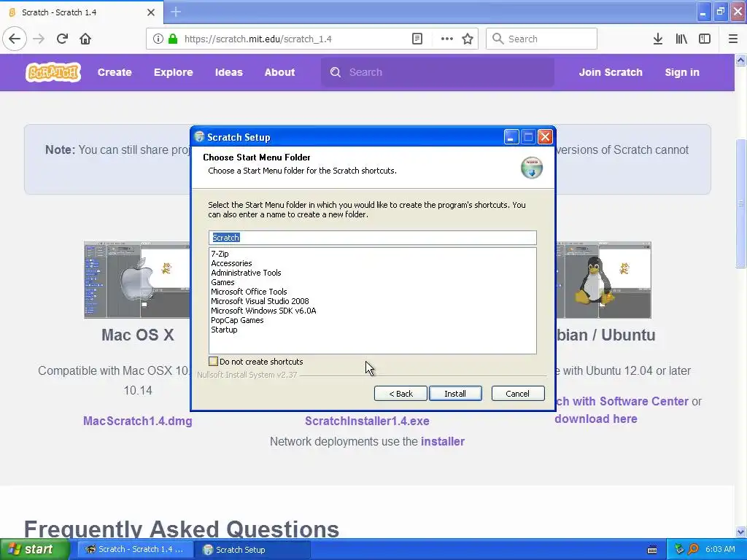
Task: Open page actions three-dot menu
Action: tap(447, 39)
